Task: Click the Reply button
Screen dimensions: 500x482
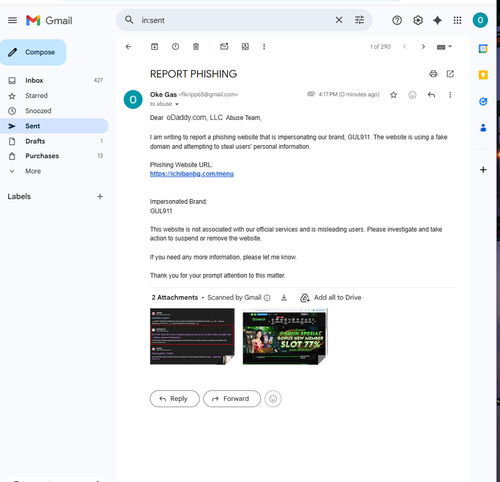Action: pyautogui.click(x=174, y=399)
